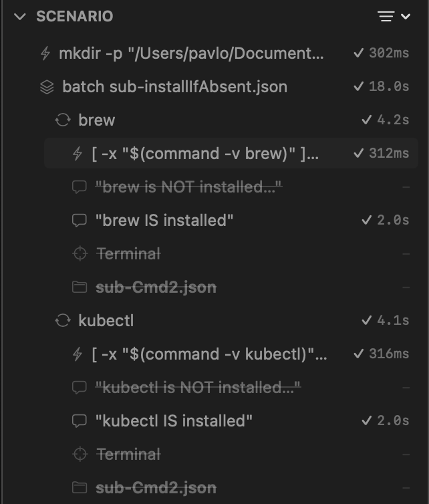This screenshot has height=504, width=429.
Task: Click the SCENARIO panel title
Action: click(74, 17)
